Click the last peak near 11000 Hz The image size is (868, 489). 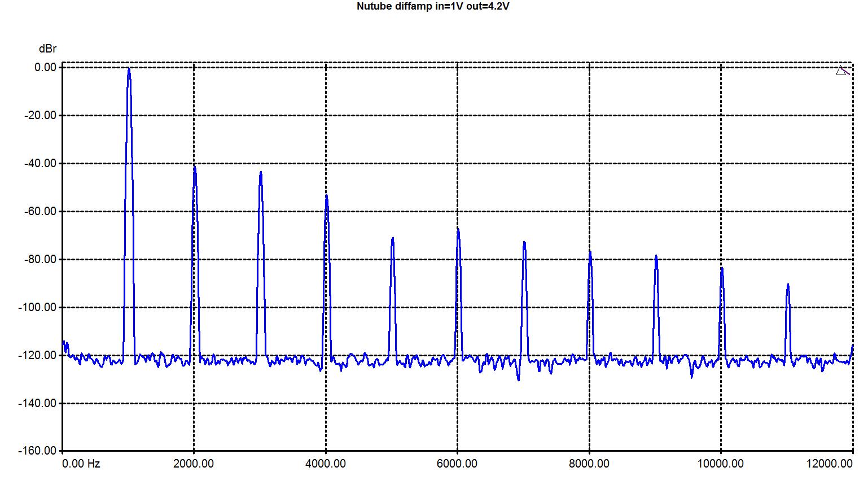click(788, 286)
